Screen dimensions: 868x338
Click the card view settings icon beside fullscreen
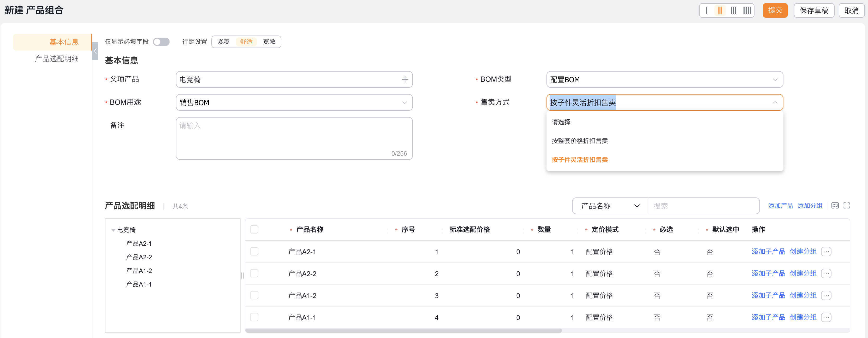click(835, 205)
